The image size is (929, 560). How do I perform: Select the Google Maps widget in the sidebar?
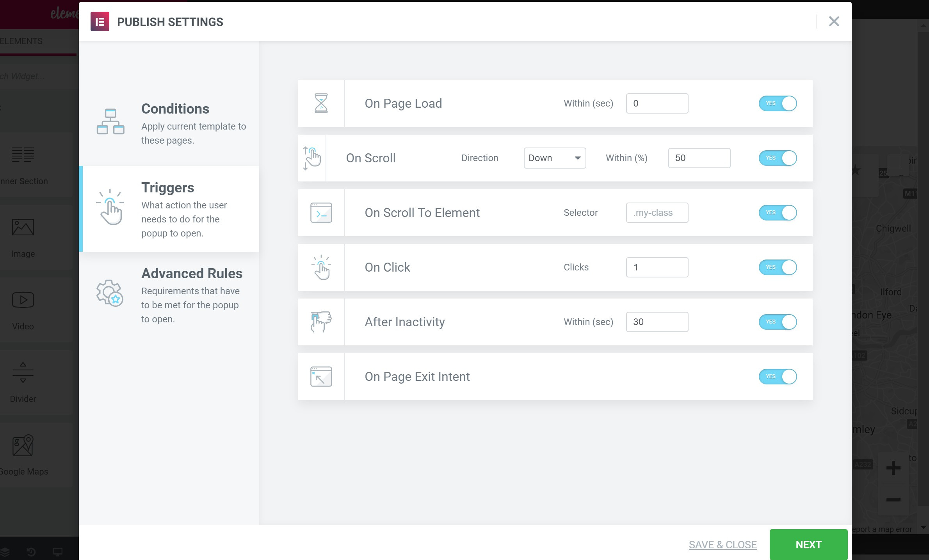[x=22, y=444]
